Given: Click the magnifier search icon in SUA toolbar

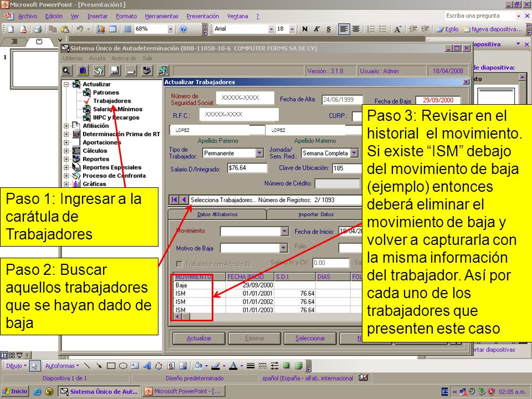Looking at the screenshot, I should [x=66, y=70].
